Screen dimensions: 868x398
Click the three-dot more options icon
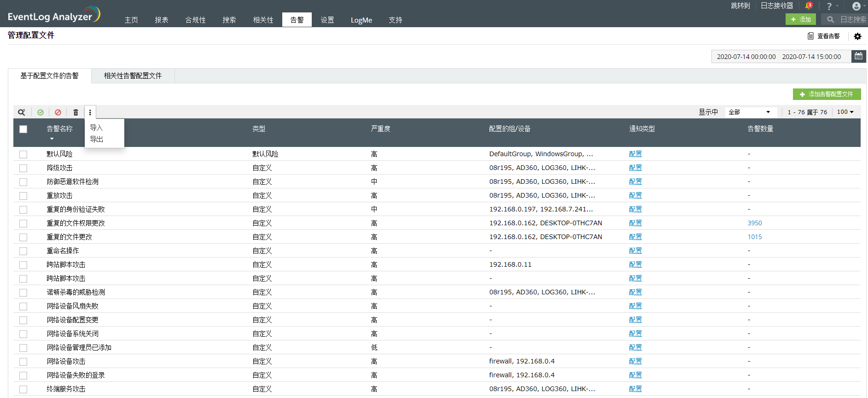[90, 112]
